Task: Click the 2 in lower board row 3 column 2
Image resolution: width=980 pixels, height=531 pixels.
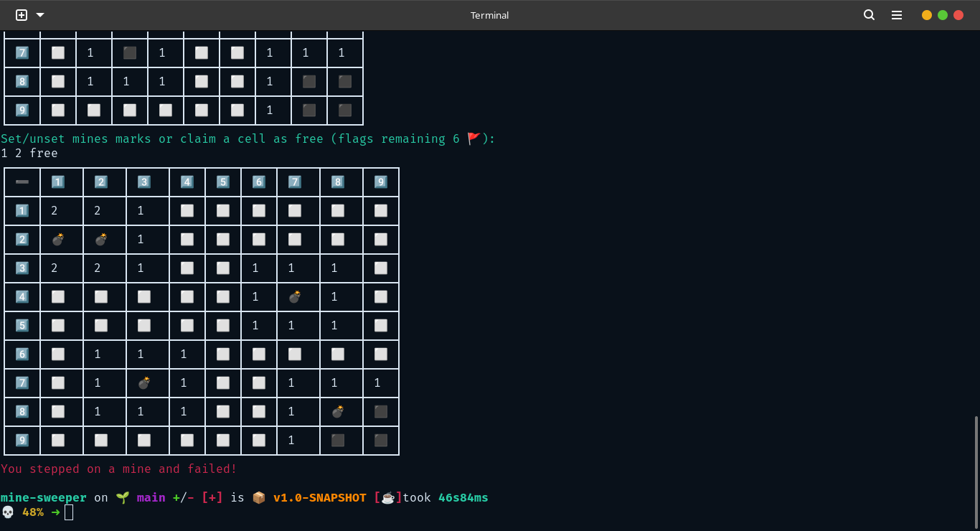Action: pos(98,268)
